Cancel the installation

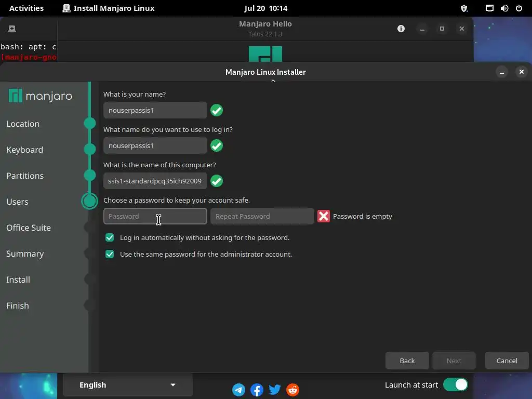click(507, 361)
